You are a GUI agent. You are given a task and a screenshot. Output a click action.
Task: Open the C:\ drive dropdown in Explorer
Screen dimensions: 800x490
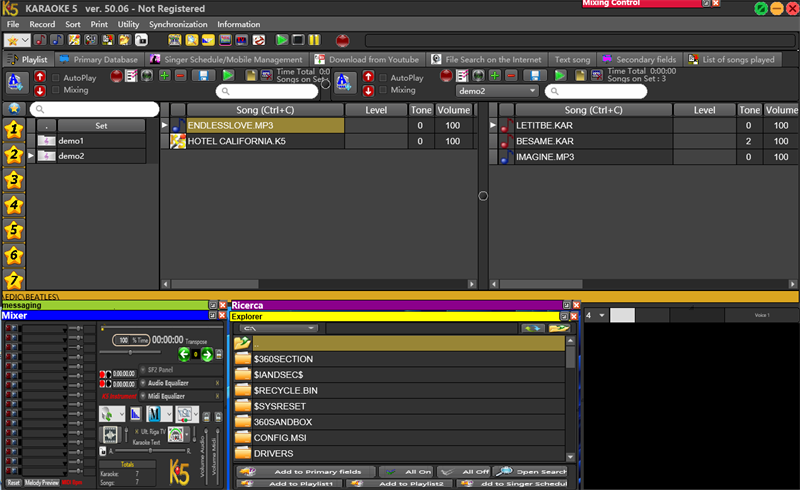[279, 328]
